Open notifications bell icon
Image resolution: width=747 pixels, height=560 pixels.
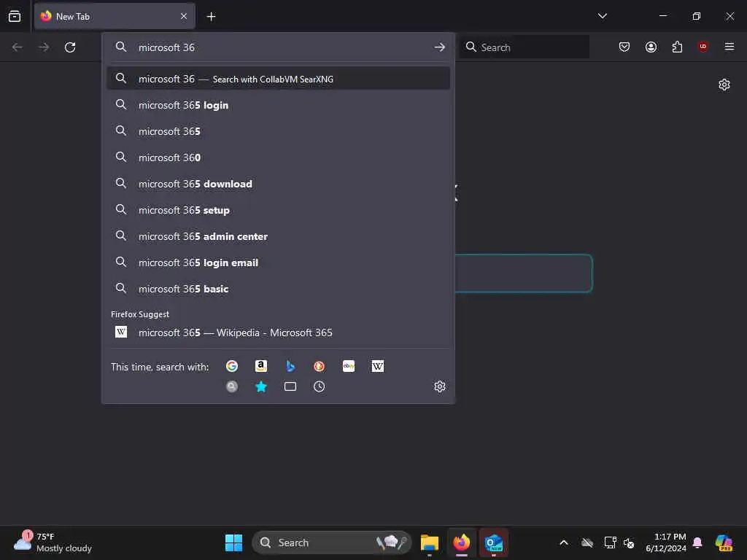click(x=697, y=542)
